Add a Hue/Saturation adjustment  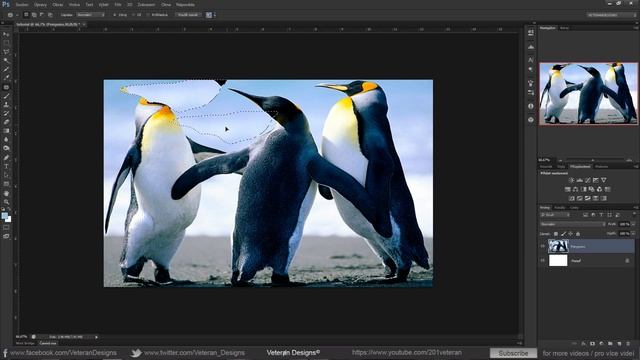(x=567, y=189)
